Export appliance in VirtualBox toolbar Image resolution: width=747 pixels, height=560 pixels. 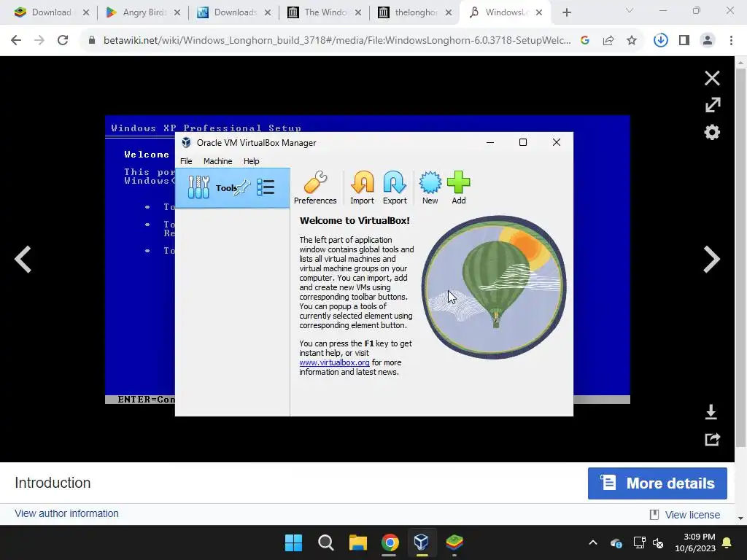coord(395,187)
